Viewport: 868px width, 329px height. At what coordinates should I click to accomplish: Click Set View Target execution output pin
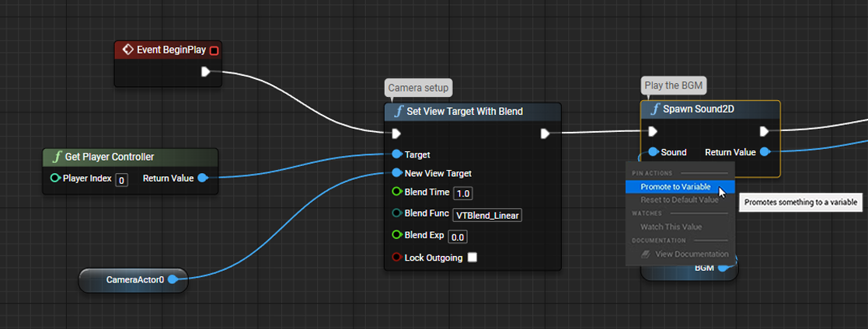pyautogui.click(x=545, y=133)
